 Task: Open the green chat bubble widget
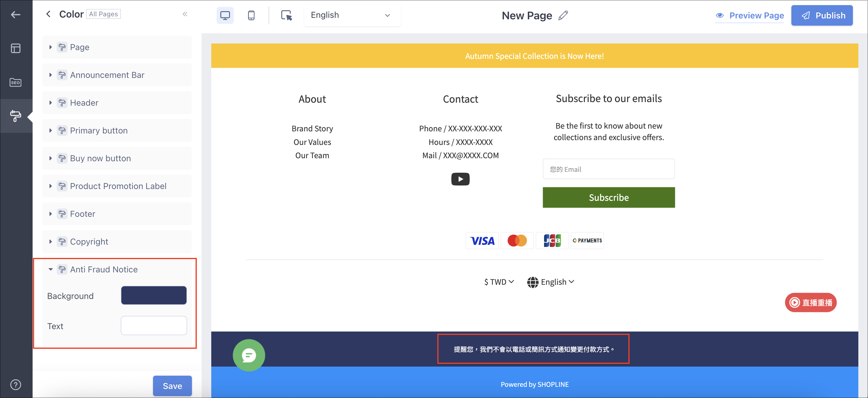click(x=249, y=355)
